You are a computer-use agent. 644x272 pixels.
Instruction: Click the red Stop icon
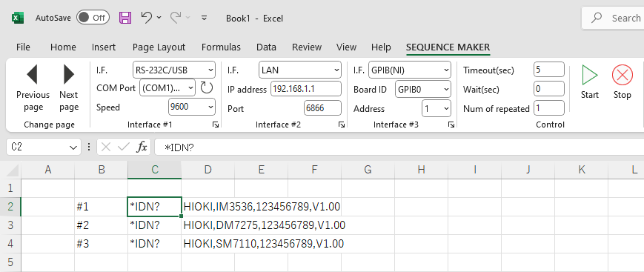623,76
